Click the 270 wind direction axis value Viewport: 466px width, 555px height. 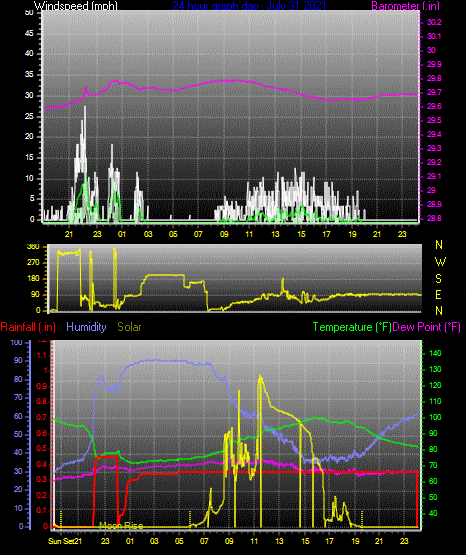[x=33, y=263]
